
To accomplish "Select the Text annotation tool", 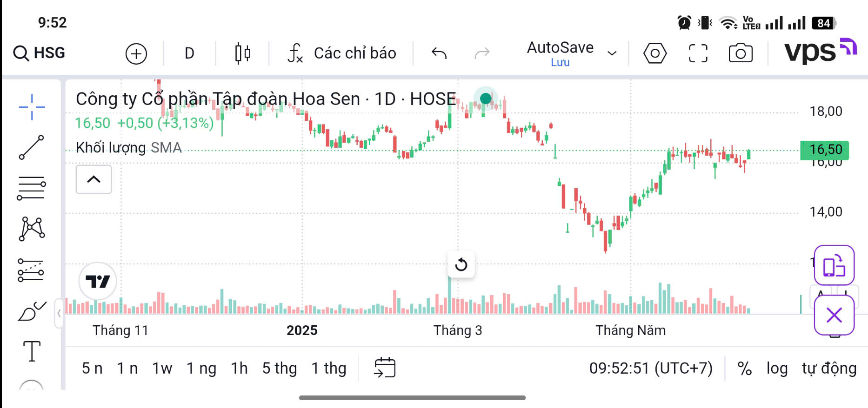I will pos(32,351).
